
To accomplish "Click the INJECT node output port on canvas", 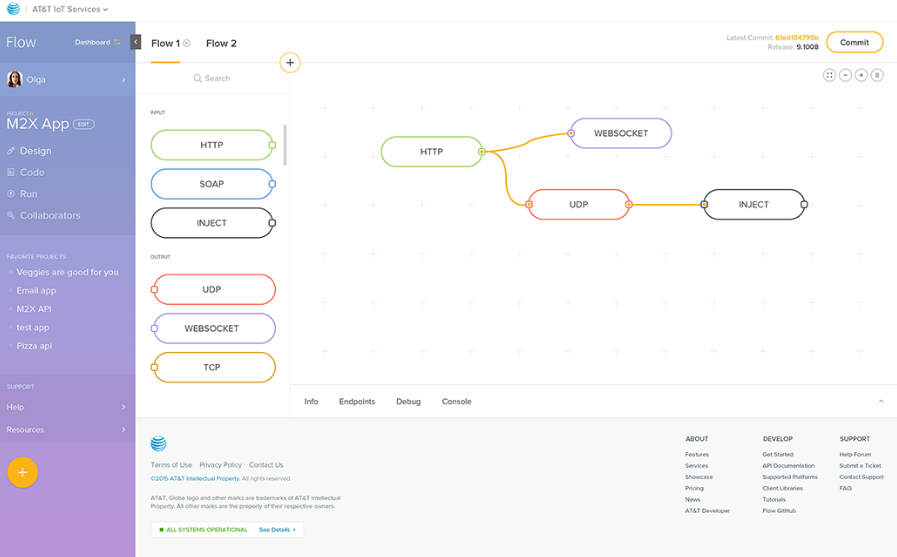I will (x=804, y=204).
